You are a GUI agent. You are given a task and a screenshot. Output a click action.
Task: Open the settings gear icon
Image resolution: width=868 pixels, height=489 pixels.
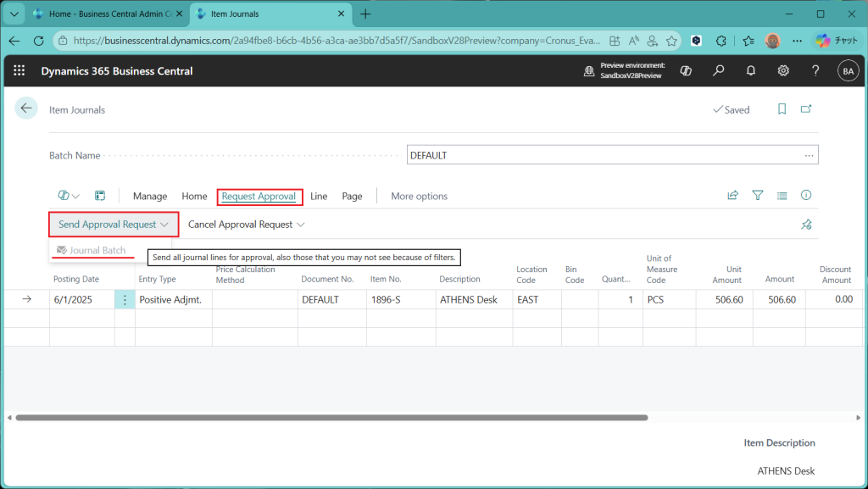click(783, 71)
